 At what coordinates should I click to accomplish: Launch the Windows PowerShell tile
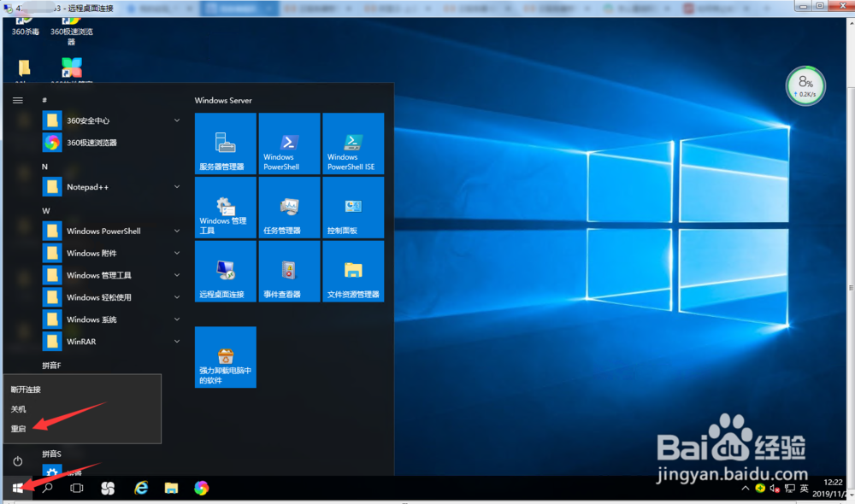coord(289,144)
